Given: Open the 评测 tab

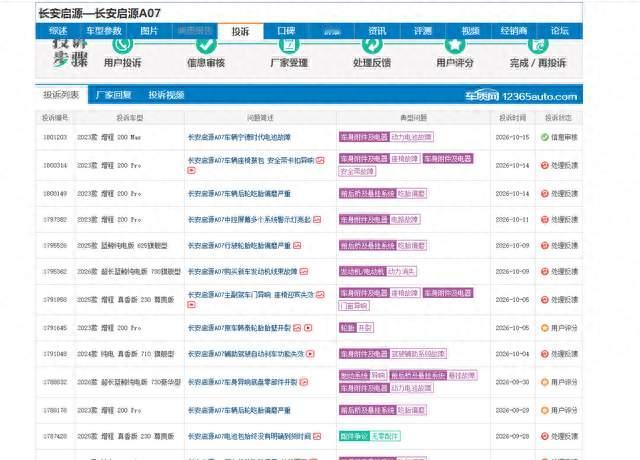Looking at the screenshot, I should 423,31.
